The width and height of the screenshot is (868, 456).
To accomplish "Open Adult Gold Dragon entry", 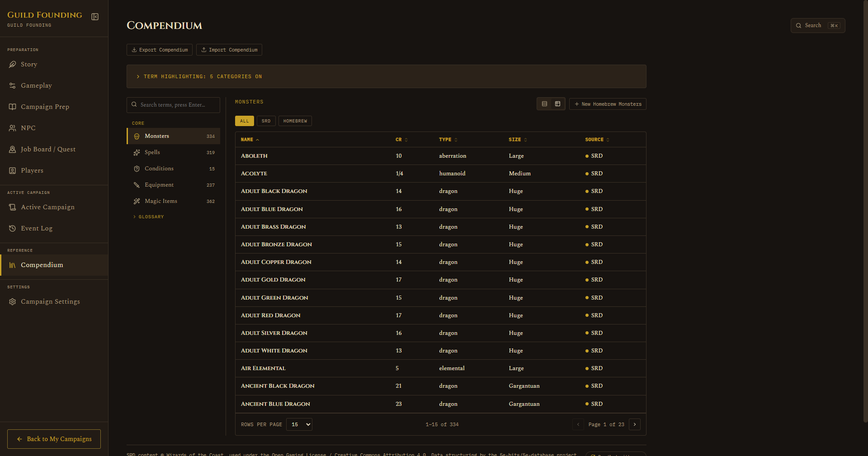I will click(441, 280).
